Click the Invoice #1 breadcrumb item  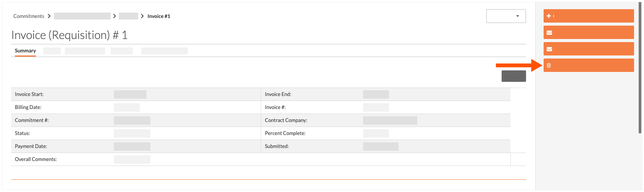click(159, 16)
